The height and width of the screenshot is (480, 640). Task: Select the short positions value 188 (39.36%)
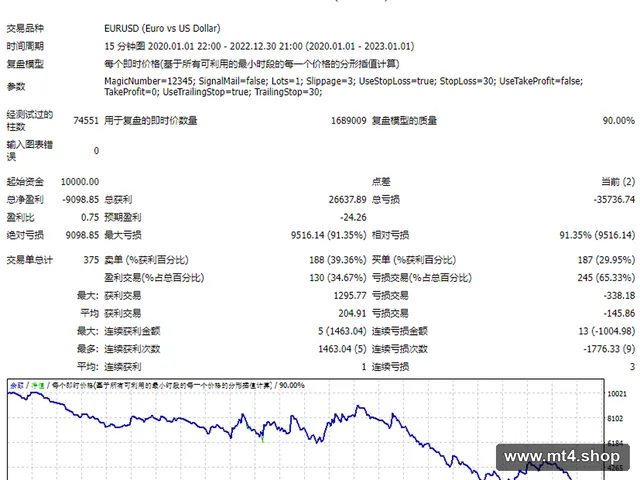tap(338, 260)
